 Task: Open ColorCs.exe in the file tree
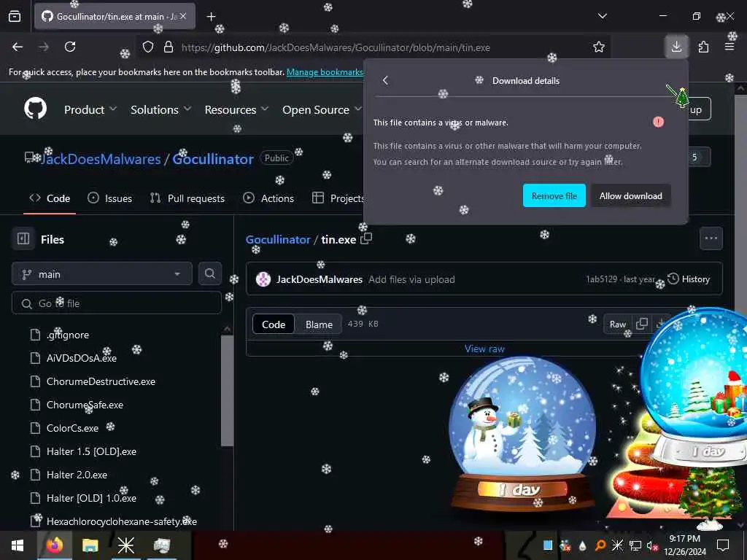pos(72,428)
